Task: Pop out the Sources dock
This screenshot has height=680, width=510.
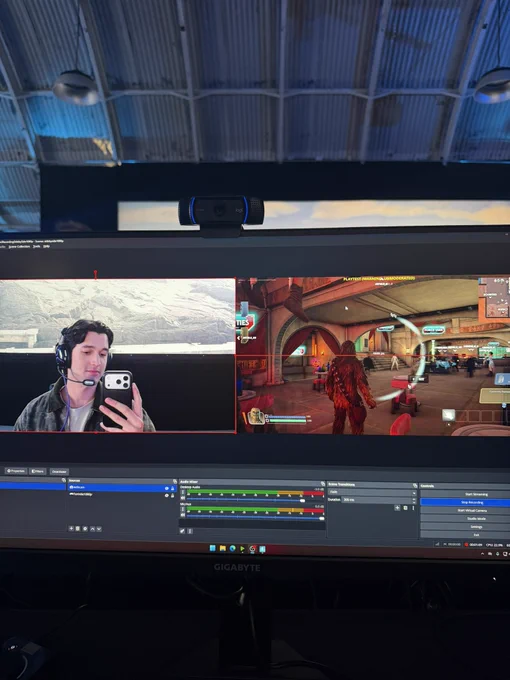Action: [175, 481]
